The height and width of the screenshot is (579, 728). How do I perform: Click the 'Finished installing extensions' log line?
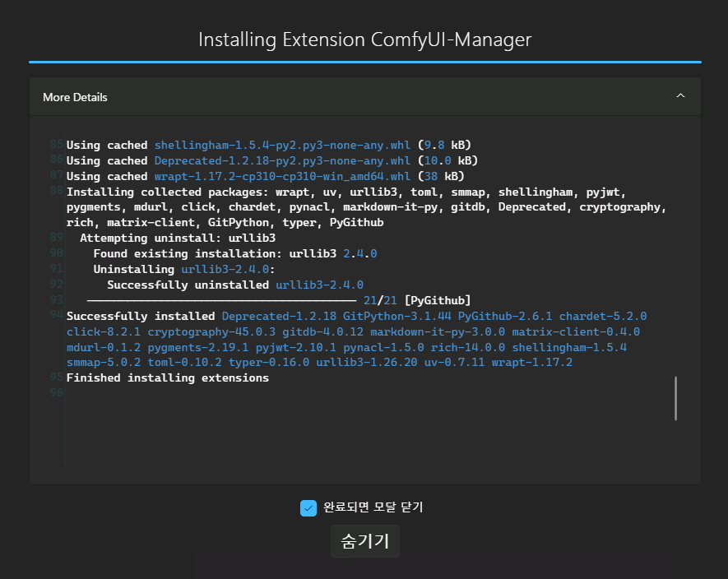click(x=167, y=378)
